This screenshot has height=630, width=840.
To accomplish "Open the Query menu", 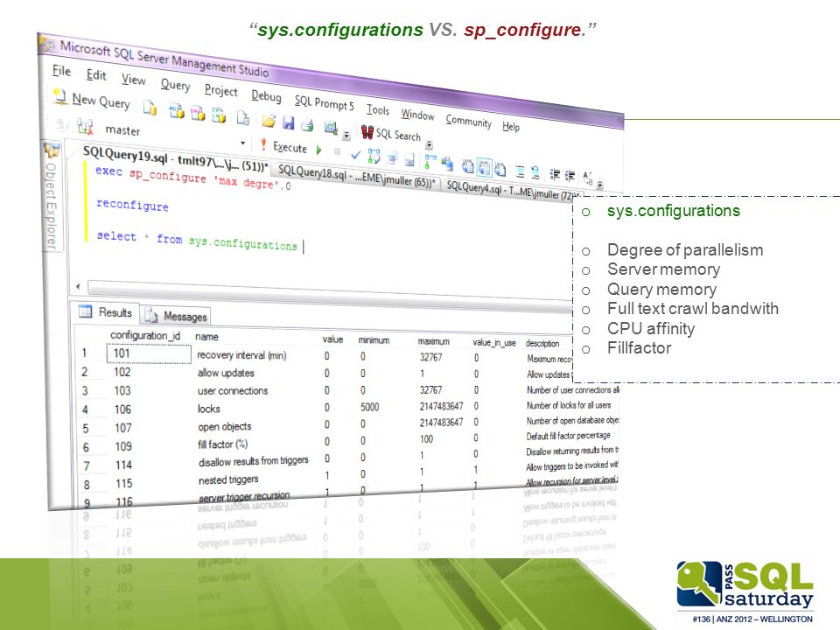I will pyautogui.click(x=175, y=85).
